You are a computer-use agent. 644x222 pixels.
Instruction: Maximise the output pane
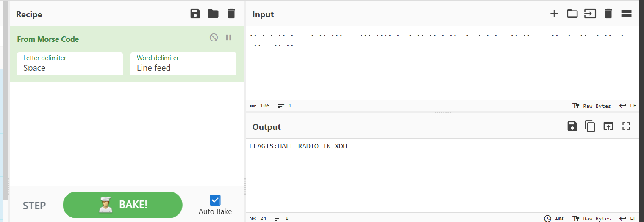click(x=626, y=126)
